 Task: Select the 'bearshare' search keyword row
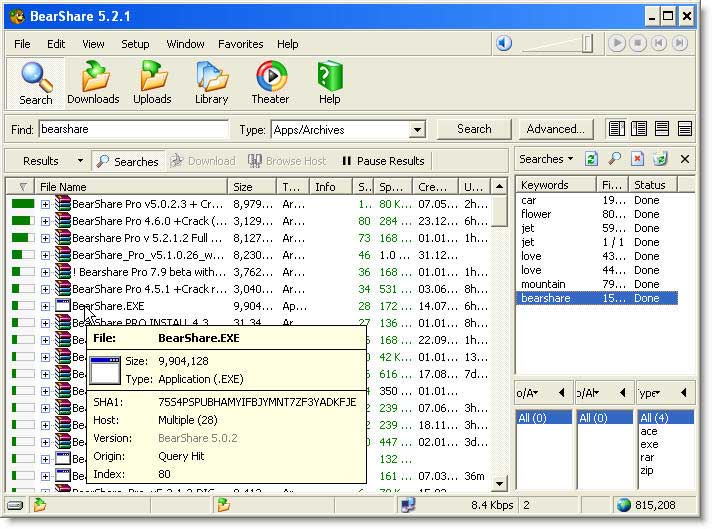click(597, 298)
